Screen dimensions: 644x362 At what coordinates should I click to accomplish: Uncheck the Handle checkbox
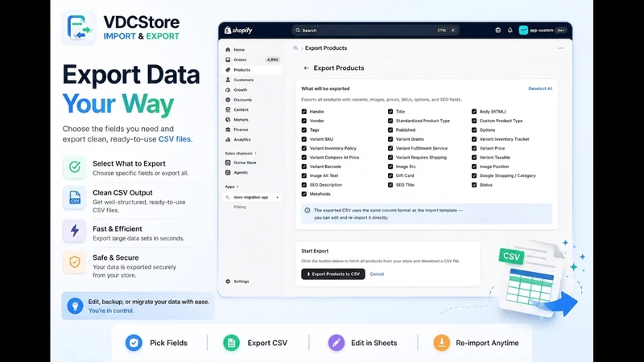pyautogui.click(x=304, y=112)
